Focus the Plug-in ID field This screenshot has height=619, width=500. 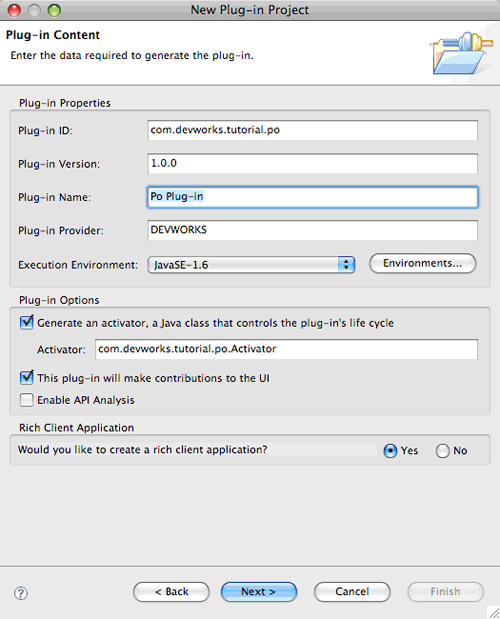click(x=313, y=130)
